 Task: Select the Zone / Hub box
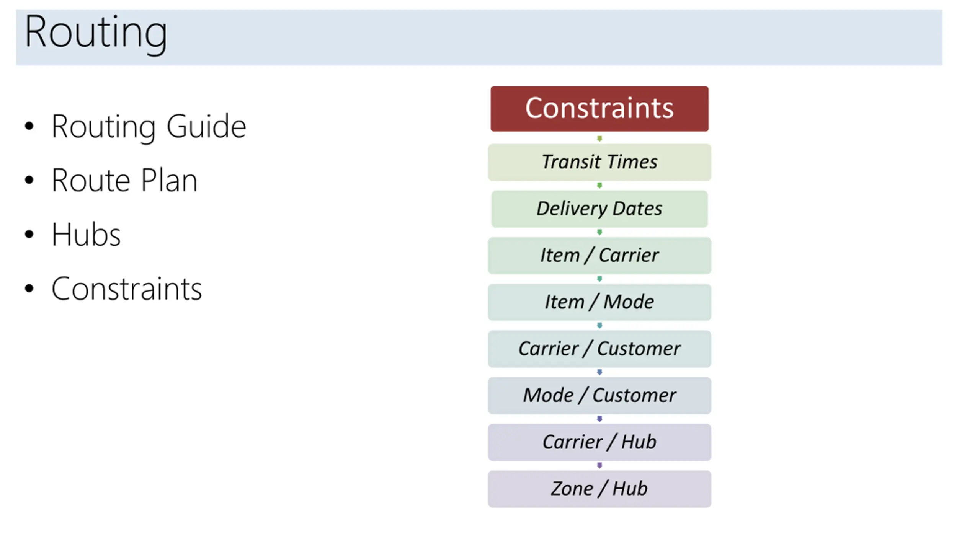tap(599, 489)
